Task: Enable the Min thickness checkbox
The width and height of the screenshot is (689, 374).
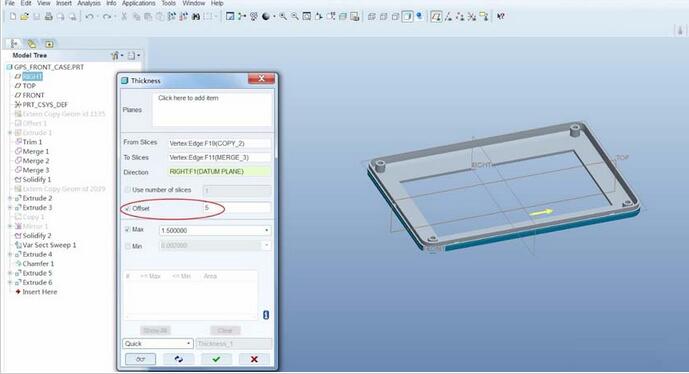Action: tap(127, 246)
